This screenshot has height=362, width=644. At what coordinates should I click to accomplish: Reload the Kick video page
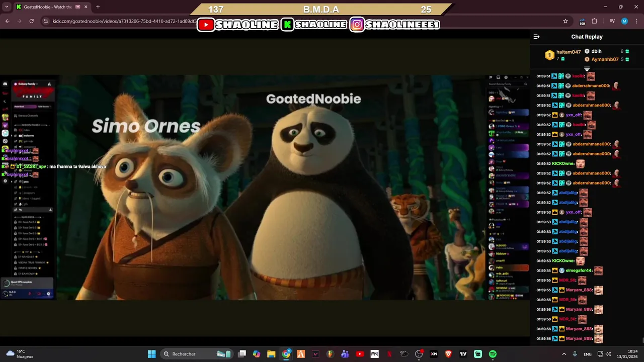click(31, 21)
